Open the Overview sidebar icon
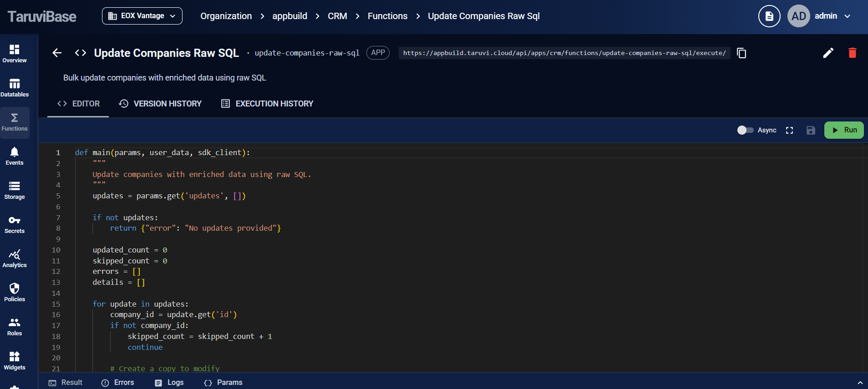Screen dimensions: 868x389 (15, 54)
